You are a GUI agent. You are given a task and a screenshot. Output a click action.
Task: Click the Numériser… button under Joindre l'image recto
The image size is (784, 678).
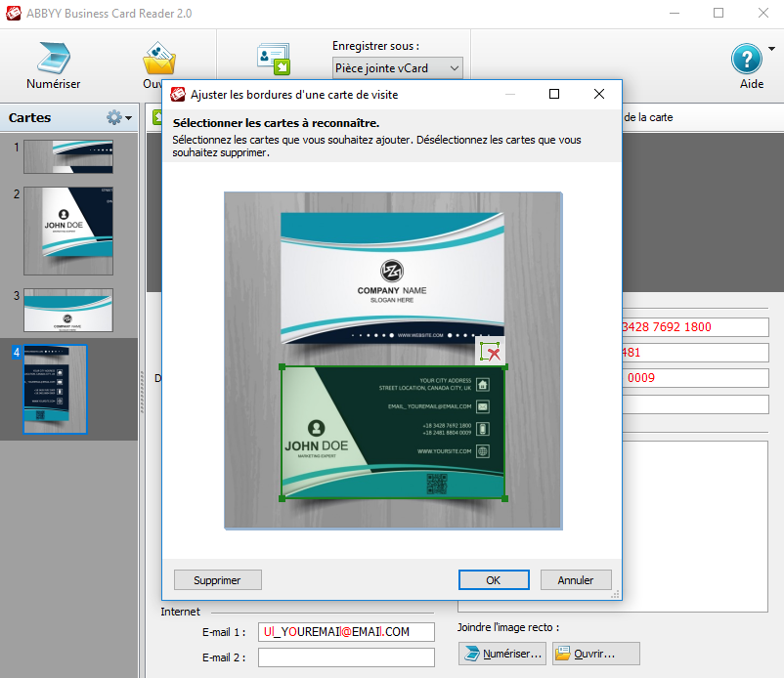[x=502, y=654]
